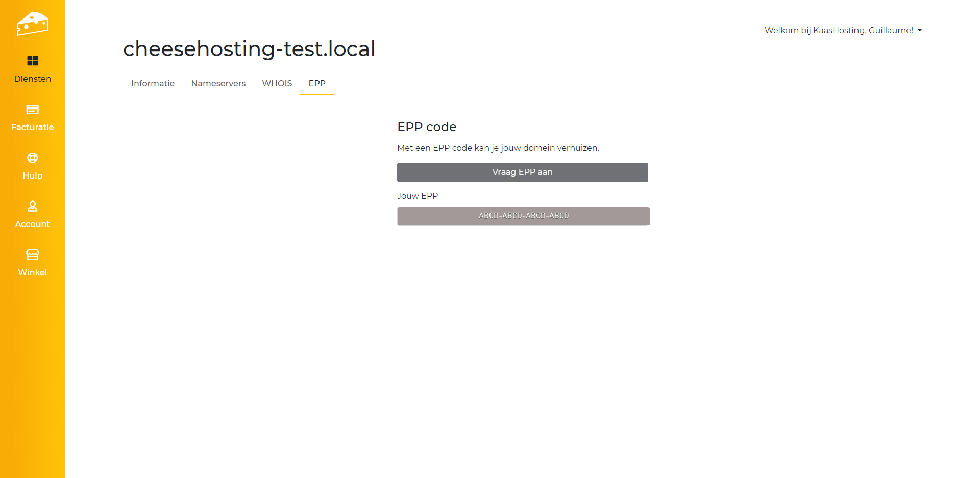Select the Diensten text label in sidebar
980x478 pixels.
[33, 79]
